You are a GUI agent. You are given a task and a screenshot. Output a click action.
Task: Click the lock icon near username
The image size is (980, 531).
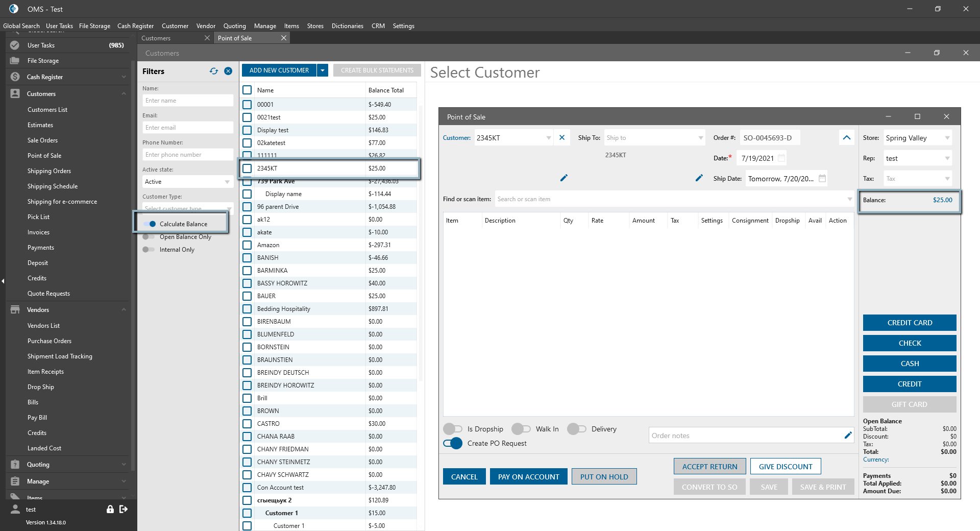(110, 509)
